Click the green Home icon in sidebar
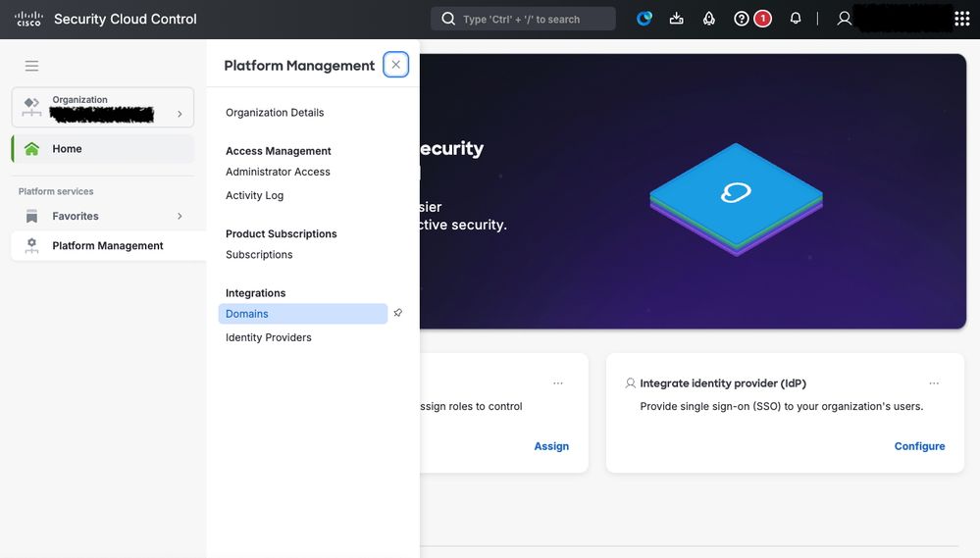Viewport: 980px width, 558px height. tap(31, 149)
